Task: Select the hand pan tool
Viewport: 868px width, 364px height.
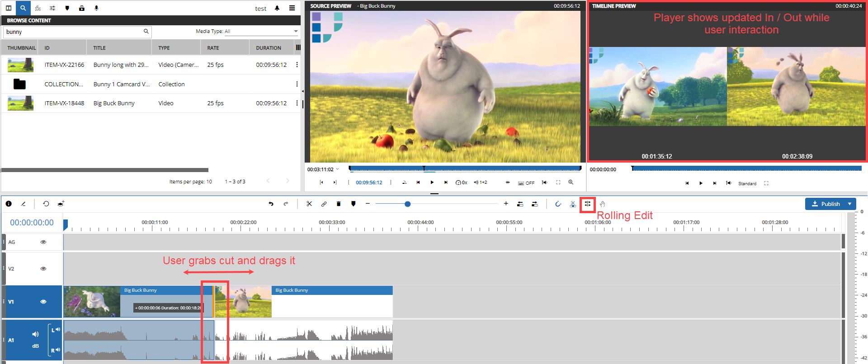Action: [602, 204]
